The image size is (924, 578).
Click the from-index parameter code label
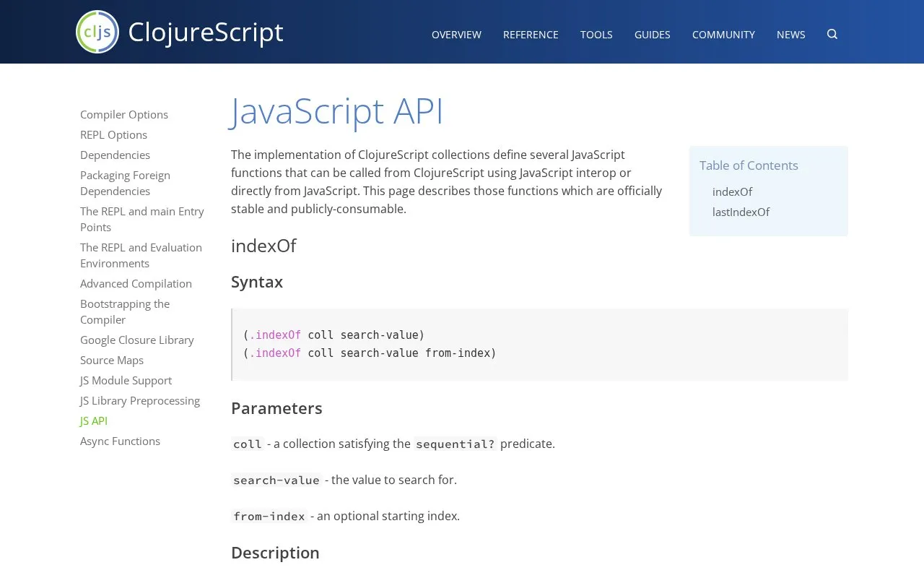[x=269, y=516]
